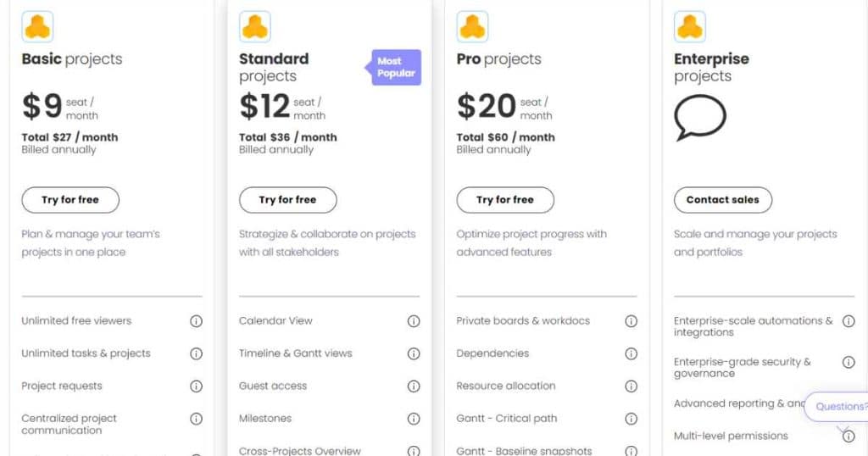Image resolution: width=868 pixels, height=456 pixels.
Task: Click Try for free under Pro projects
Action: [x=505, y=200]
